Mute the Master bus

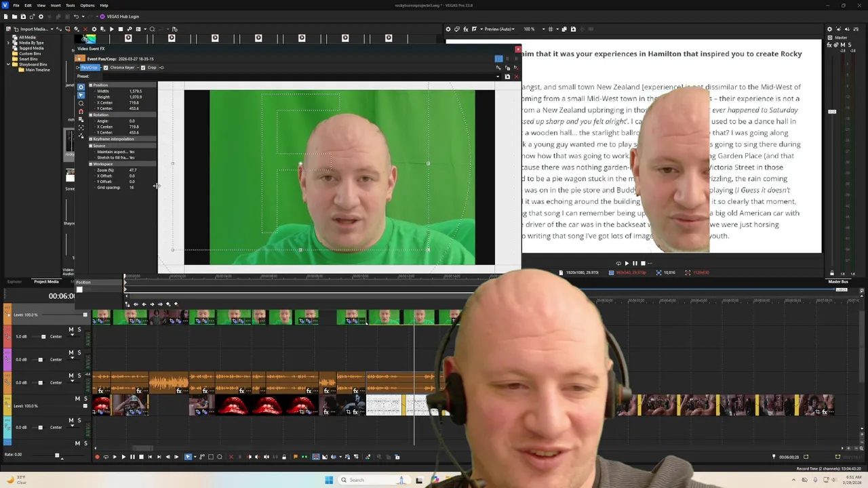coord(843,45)
